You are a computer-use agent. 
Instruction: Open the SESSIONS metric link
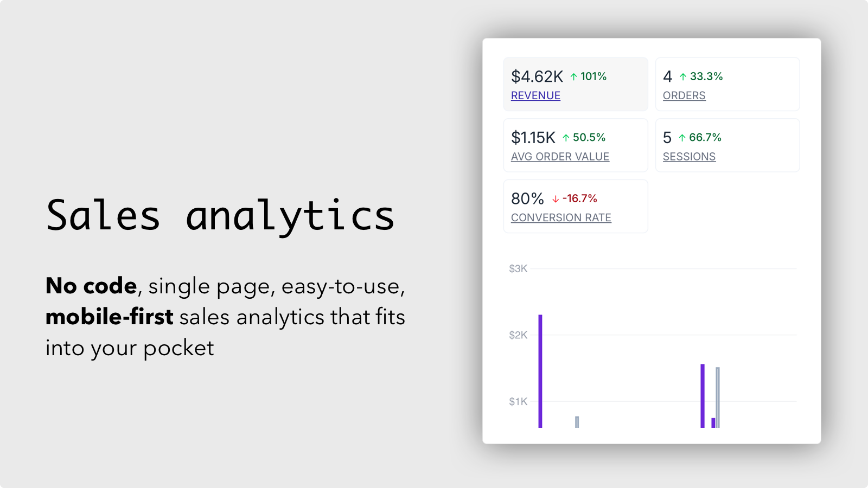pos(689,157)
